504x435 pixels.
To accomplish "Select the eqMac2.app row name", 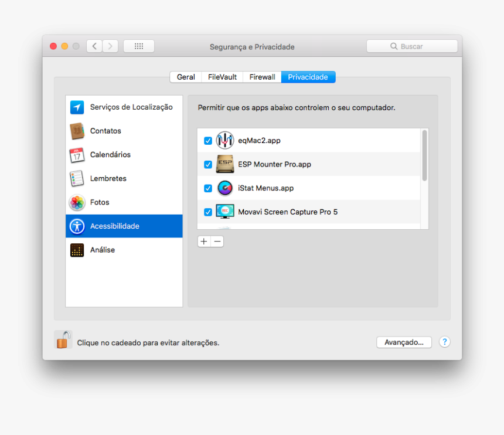I will coord(259,141).
